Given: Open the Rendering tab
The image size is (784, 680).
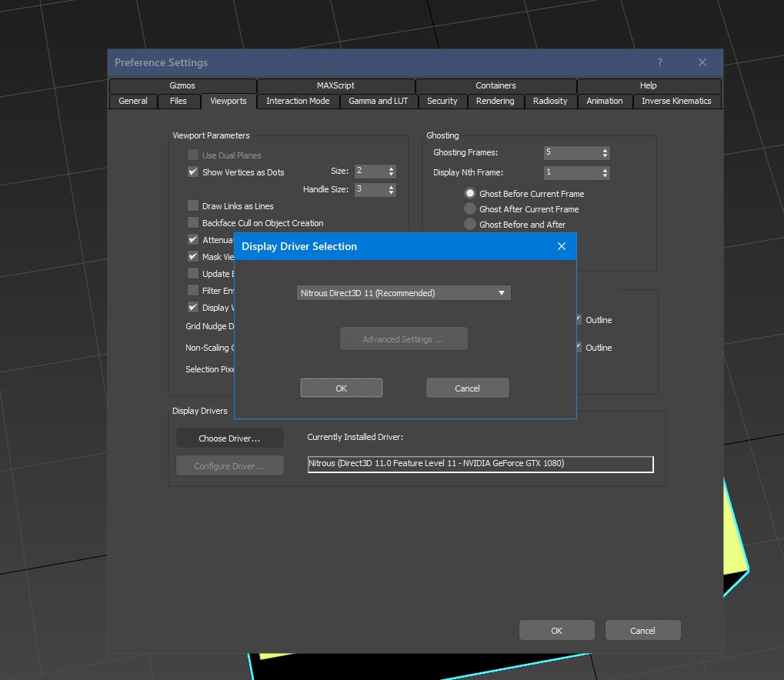Looking at the screenshot, I should pyautogui.click(x=495, y=101).
